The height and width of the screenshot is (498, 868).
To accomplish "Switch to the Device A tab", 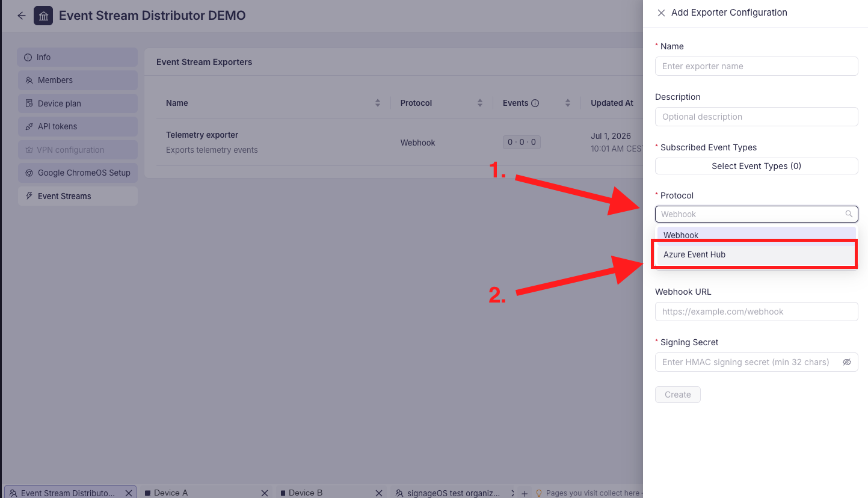I will pos(171,493).
